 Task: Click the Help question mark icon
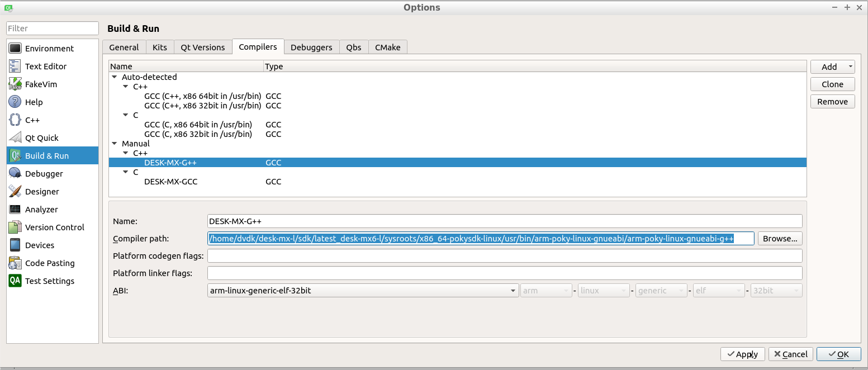[15, 102]
